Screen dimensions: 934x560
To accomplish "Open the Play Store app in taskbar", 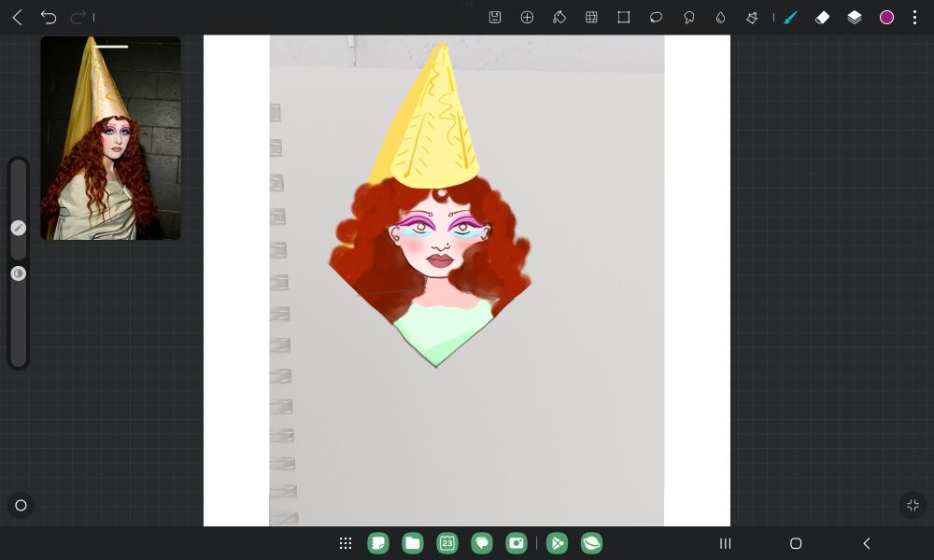I will pyautogui.click(x=557, y=543).
